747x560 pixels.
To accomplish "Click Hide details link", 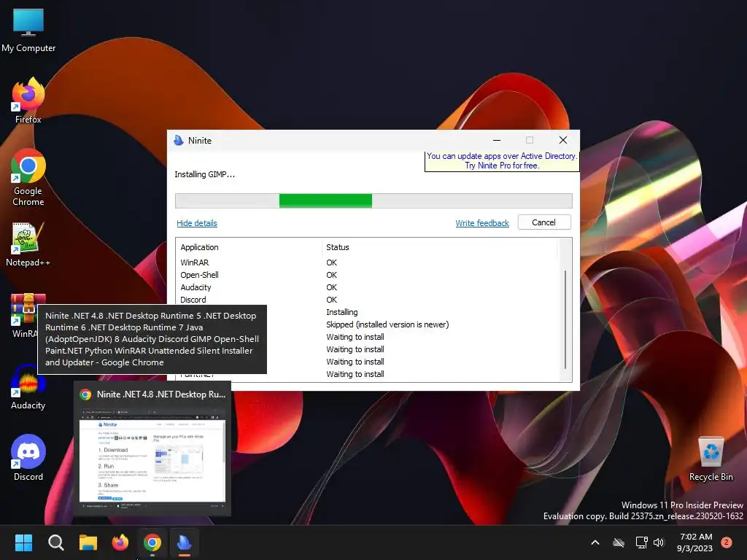I will coord(197,223).
